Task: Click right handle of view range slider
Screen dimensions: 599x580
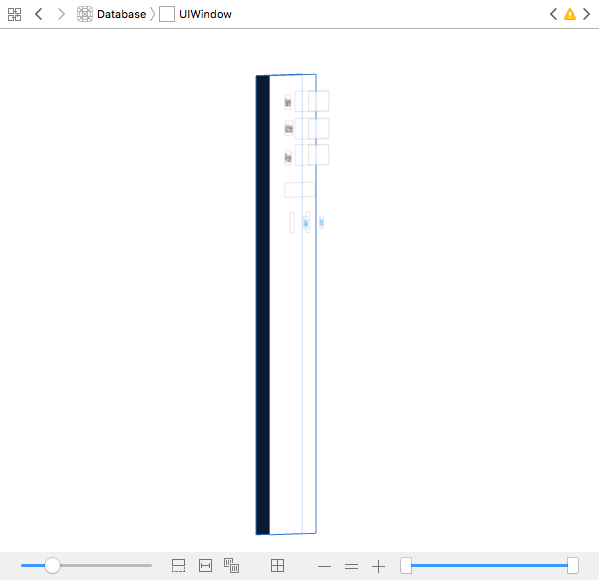Action: pos(573,565)
